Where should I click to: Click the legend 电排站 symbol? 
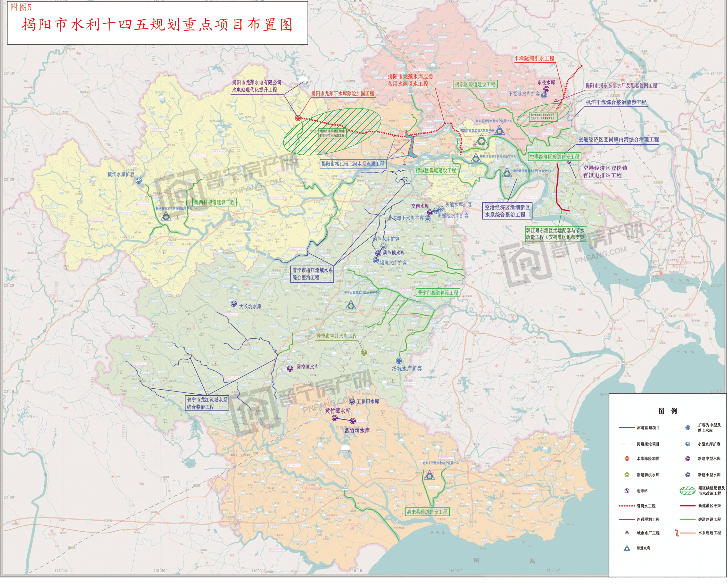[627, 491]
